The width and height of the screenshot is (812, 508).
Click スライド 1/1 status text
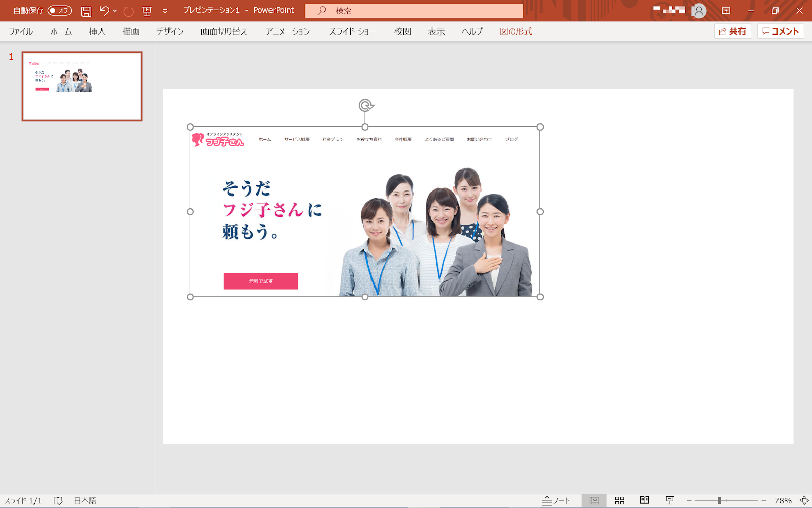tap(23, 501)
